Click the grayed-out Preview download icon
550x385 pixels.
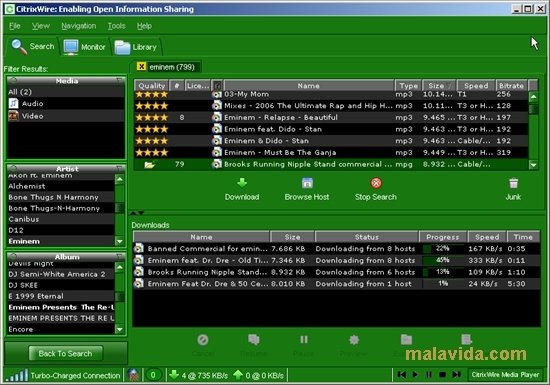354,339
